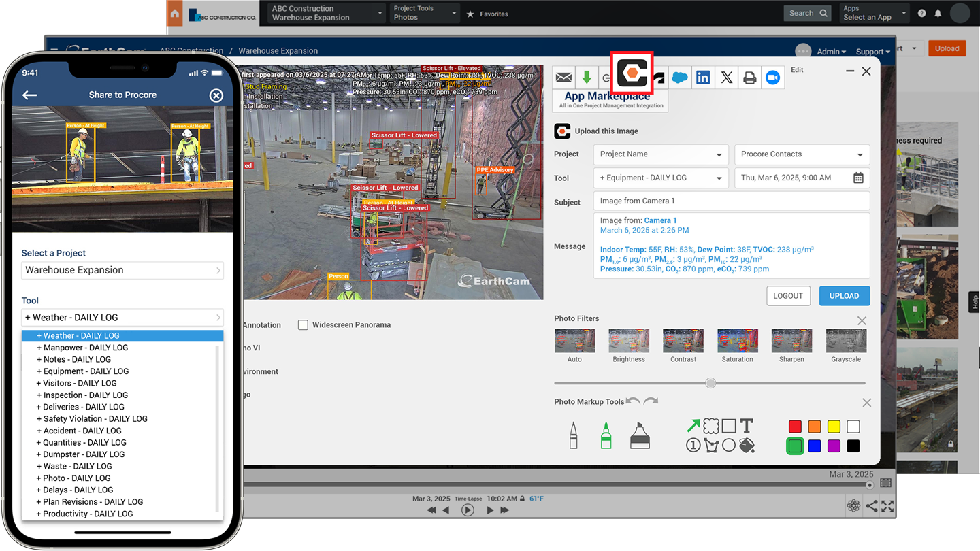980x551 pixels.
Task: Click the Search box in top bar
Action: 808,13
